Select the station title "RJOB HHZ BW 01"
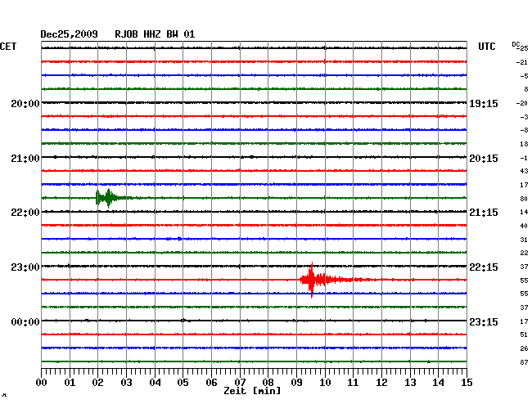Screen dimensions: 532x404 pos(155,34)
